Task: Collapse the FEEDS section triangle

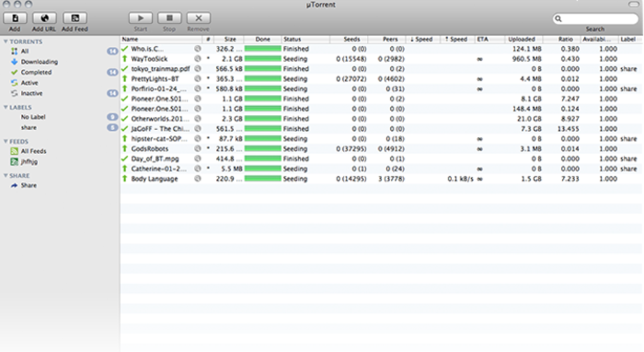Action: pyautogui.click(x=5, y=142)
